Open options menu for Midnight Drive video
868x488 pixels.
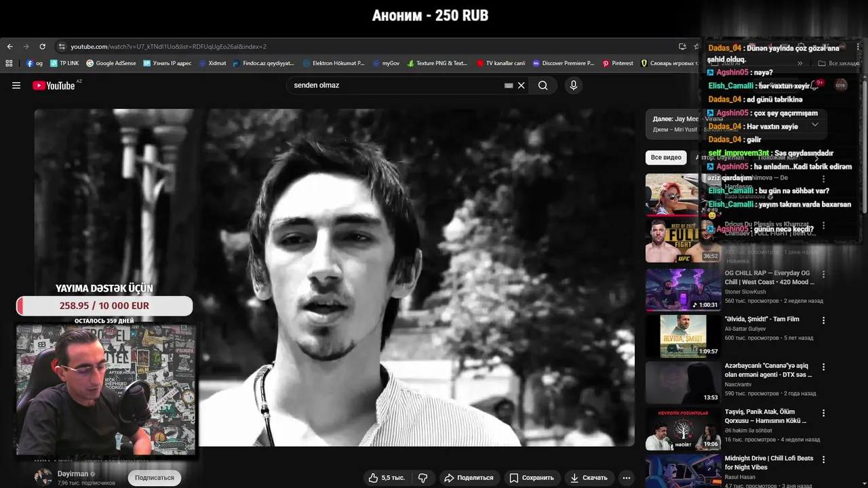pyautogui.click(x=824, y=460)
